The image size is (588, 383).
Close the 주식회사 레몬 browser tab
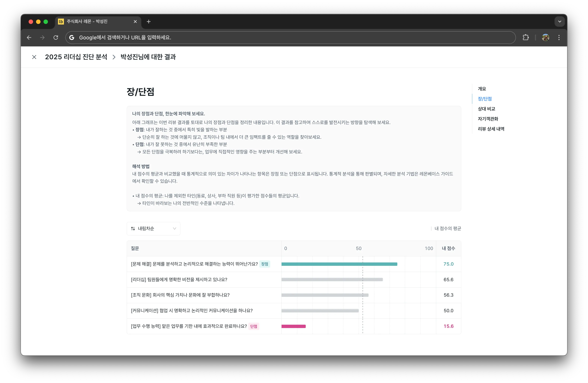pyautogui.click(x=135, y=22)
